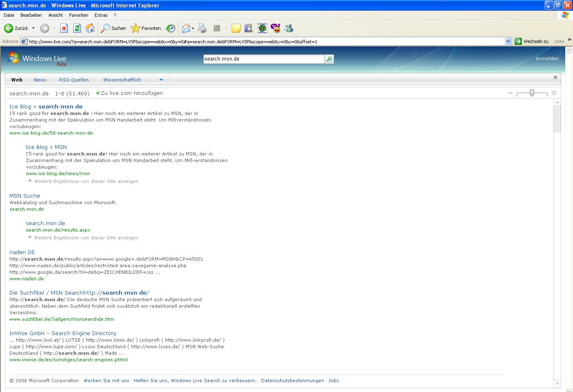Screen dimensions: 573x392
Task: Open www.inwise.de green URL link
Action: (x=69, y=360)
